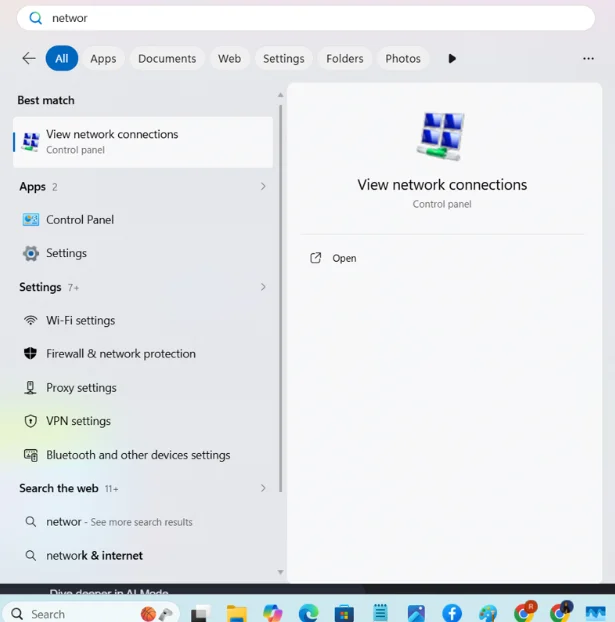
Task: Switch to the Folders filter tab
Action: 345,58
